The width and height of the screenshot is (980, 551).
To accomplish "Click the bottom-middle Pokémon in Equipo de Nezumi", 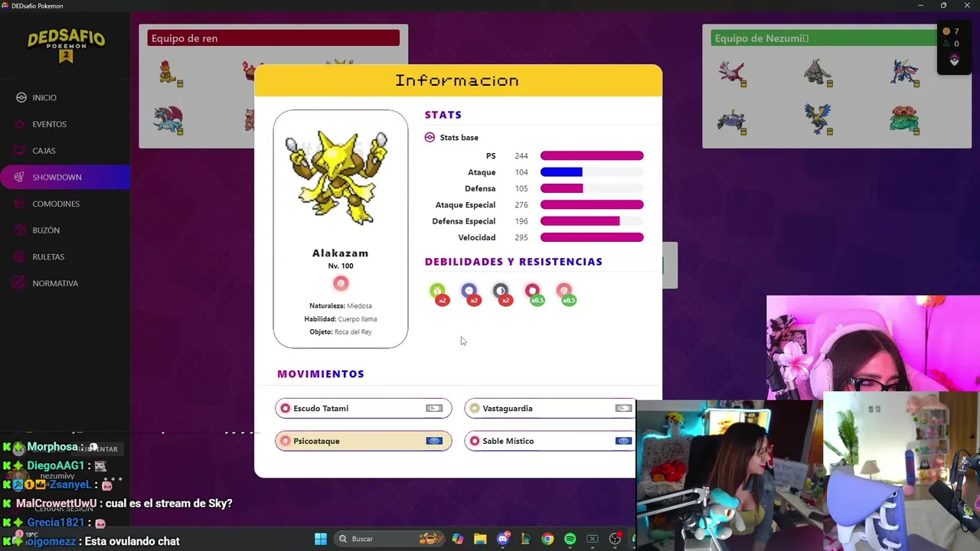I will point(818,120).
